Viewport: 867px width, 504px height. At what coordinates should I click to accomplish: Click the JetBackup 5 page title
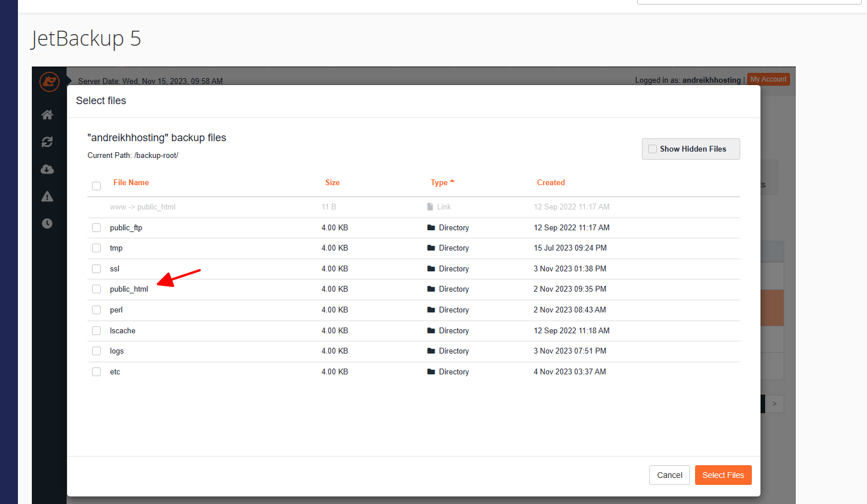(x=86, y=39)
